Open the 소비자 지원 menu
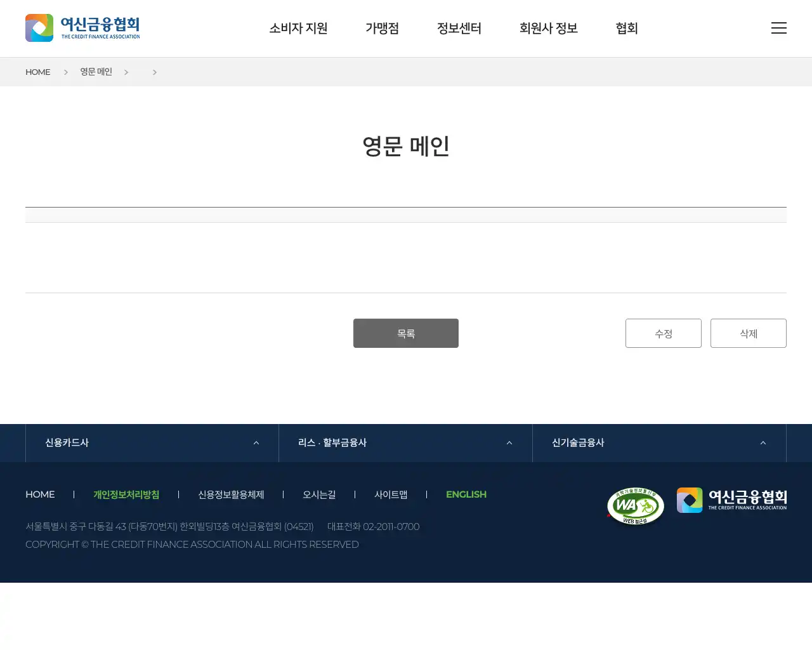The height and width of the screenshot is (650, 812). [298, 28]
